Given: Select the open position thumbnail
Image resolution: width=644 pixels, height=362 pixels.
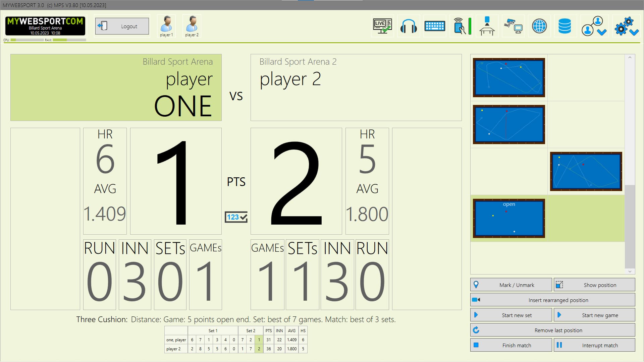Looking at the screenshot, I should coord(509,219).
